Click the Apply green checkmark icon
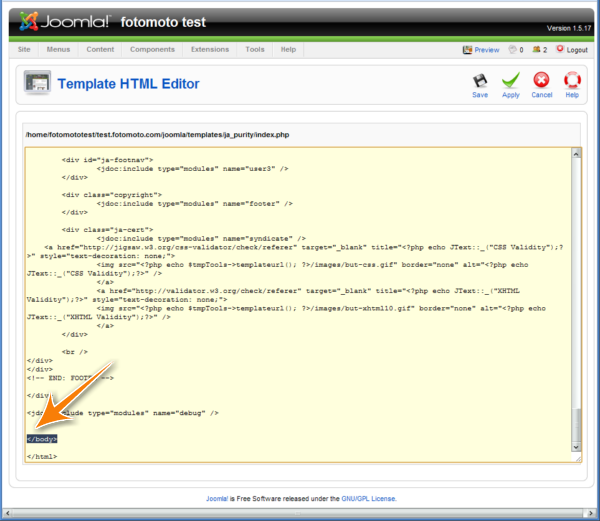Screen dimensions: 600x521 click(x=510, y=80)
